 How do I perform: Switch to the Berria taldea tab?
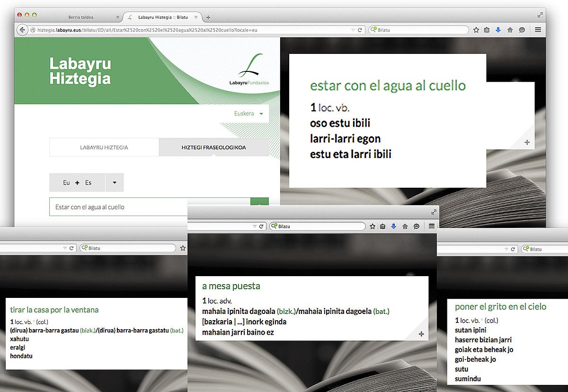pos(81,17)
